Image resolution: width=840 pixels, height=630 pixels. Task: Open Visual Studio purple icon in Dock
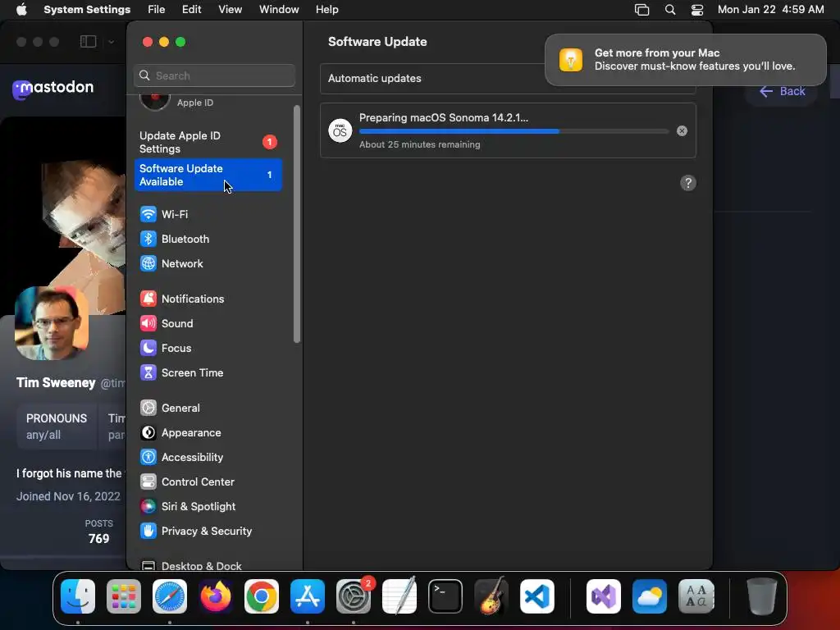pos(604,596)
